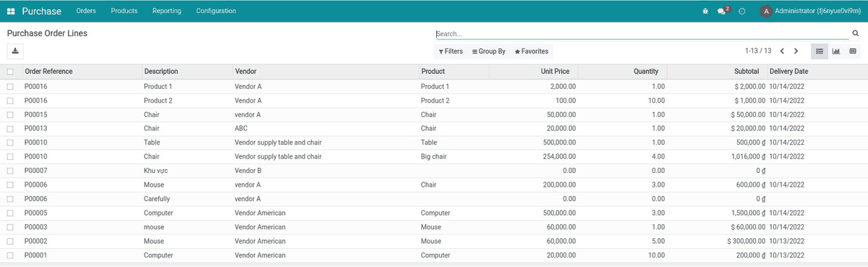Click 'Vendor B' cell

coord(248,171)
